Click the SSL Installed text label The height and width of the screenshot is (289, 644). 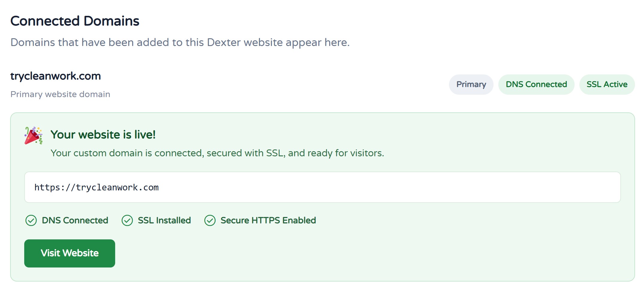[x=164, y=221]
